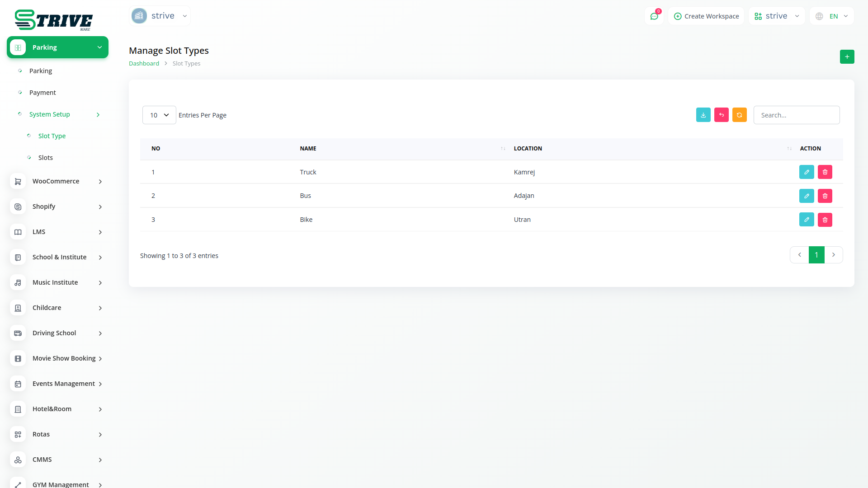The width and height of the screenshot is (868, 488).
Task: Delete the Bus slot type
Action: [x=825, y=196]
